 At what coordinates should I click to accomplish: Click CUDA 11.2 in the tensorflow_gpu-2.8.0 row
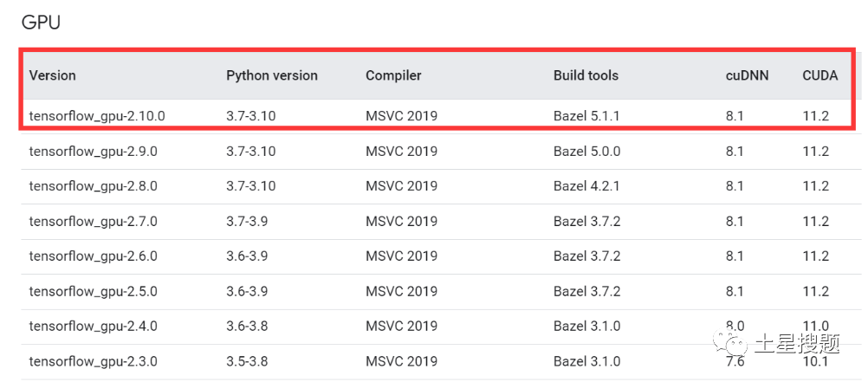click(815, 186)
